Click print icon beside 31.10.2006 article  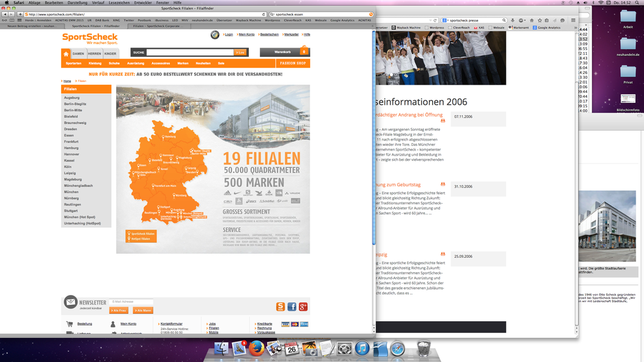pyautogui.click(x=443, y=184)
